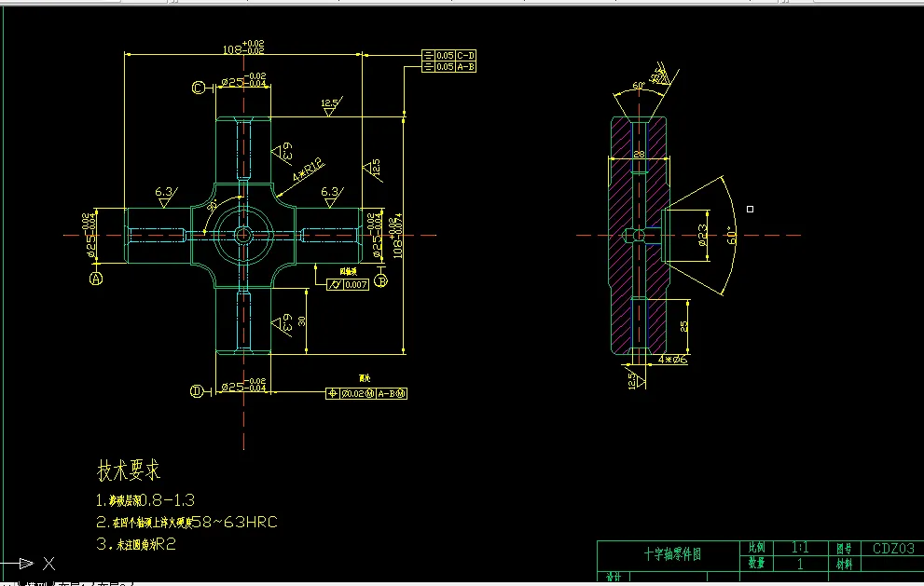Select requirement line 3 with R2
The width and height of the screenshot is (924, 586).
pos(136,544)
